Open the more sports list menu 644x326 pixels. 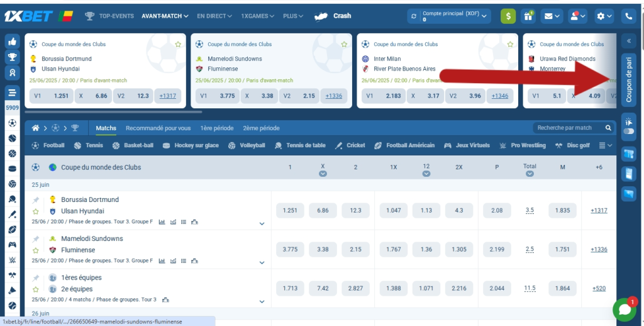(x=606, y=145)
